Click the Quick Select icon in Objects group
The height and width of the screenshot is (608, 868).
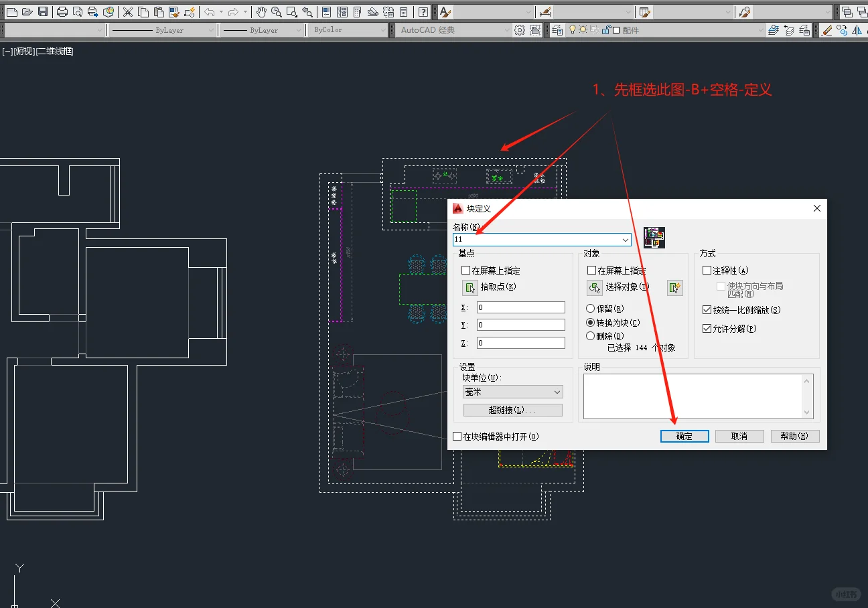674,288
